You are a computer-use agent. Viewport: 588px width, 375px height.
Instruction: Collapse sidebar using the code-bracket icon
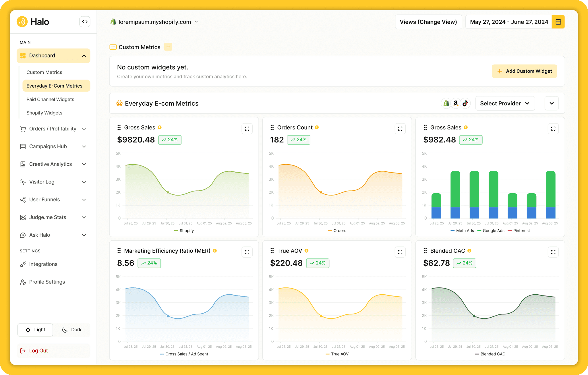click(x=85, y=22)
